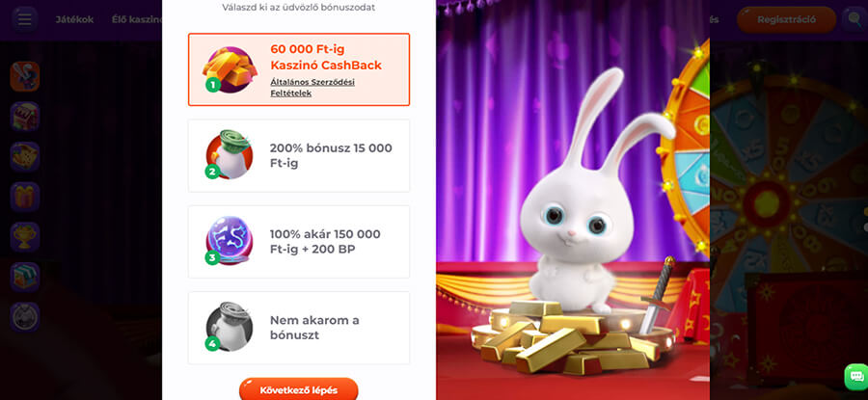868x400 pixels.
Task: Click the search magnifier icon
Action: point(854,19)
